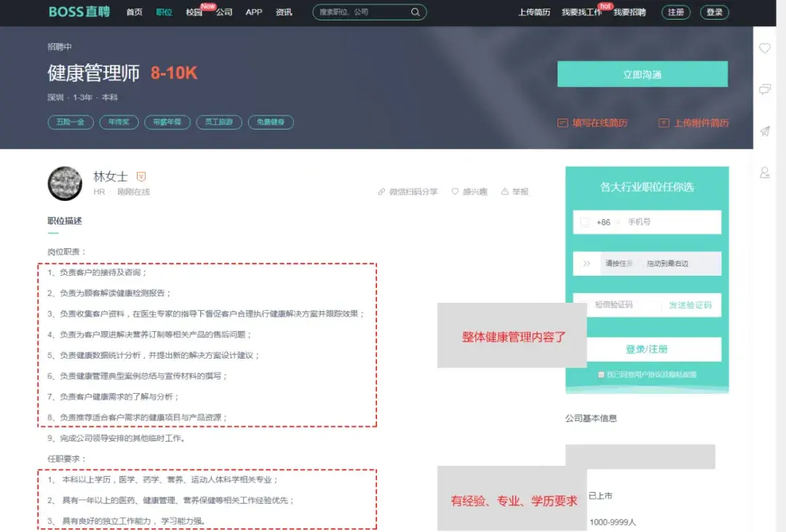
Task: Click the 立即沟通 button to start chatting
Action: click(643, 74)
